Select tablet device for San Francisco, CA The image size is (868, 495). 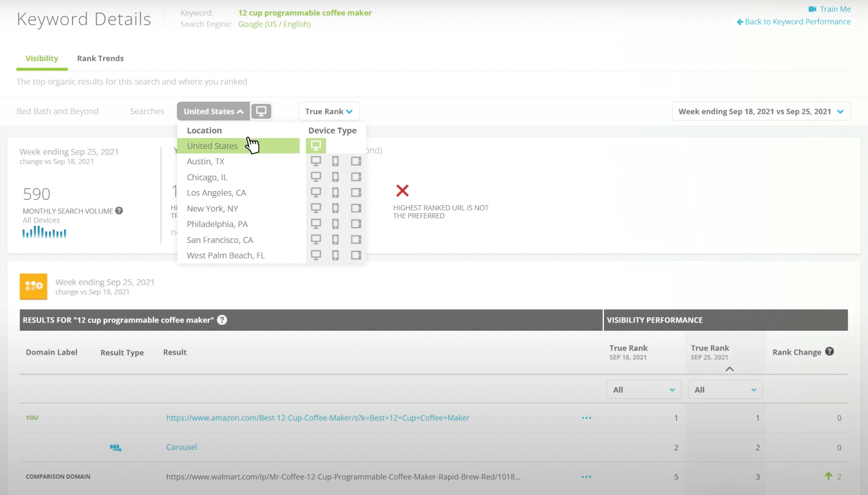click(x=356, y=239)
